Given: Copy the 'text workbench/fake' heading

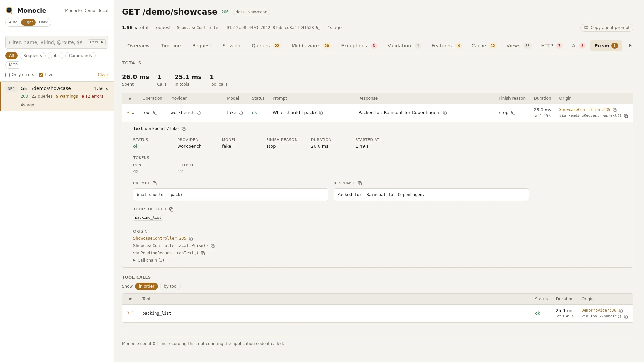Looking at the screenshot, I should (x=184, y=129).
